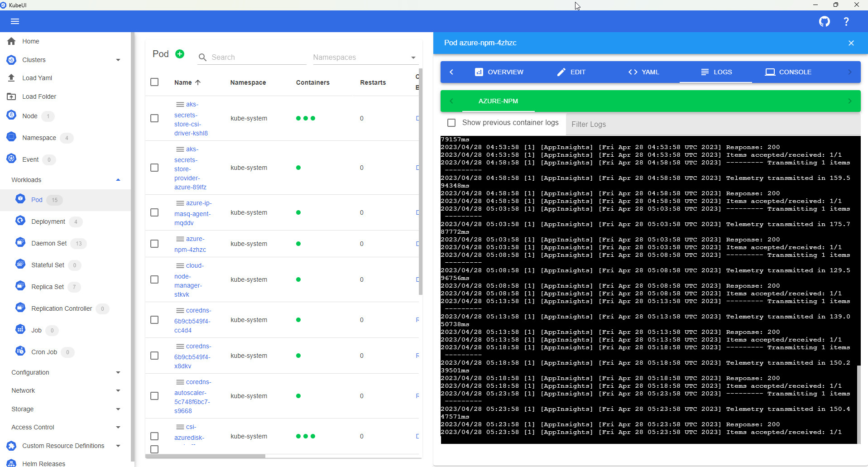Screen dimensions: 868x467
Task: Check the cloud-node-manager-stkvk row
Action: pyautogui.click(x=154, y=279)
